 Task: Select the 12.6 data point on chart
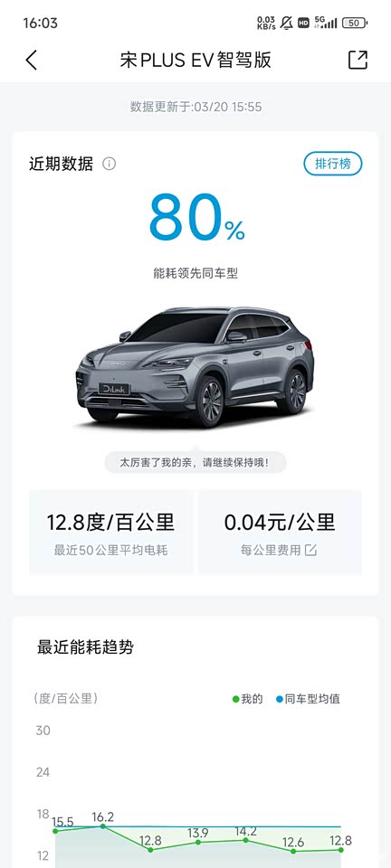pyautogui.click(x=293, y=851)
